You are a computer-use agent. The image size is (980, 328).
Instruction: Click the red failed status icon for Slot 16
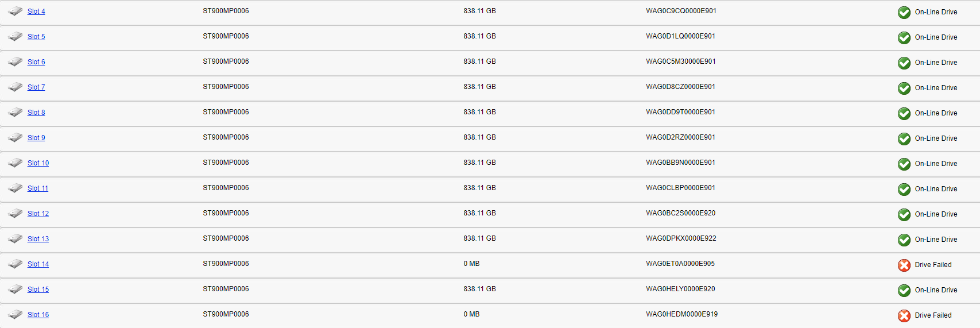(x=904, y=315)
